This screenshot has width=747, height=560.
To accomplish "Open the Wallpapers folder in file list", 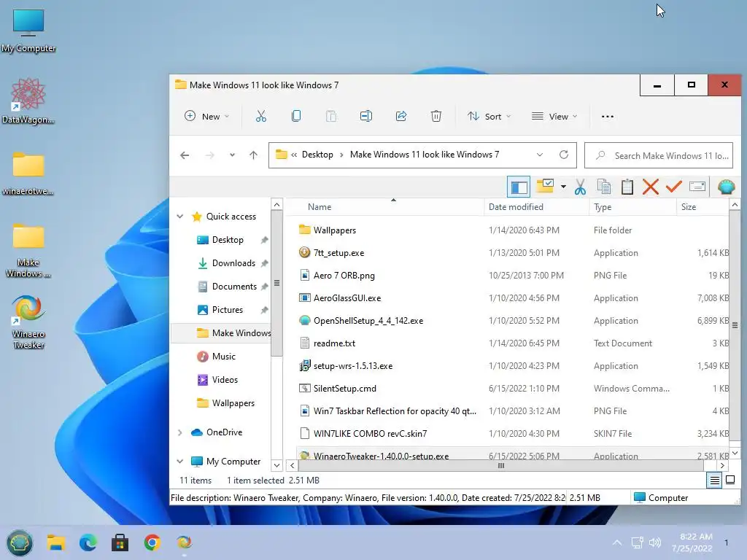I will pyautogui.click(x=334, y=230).
